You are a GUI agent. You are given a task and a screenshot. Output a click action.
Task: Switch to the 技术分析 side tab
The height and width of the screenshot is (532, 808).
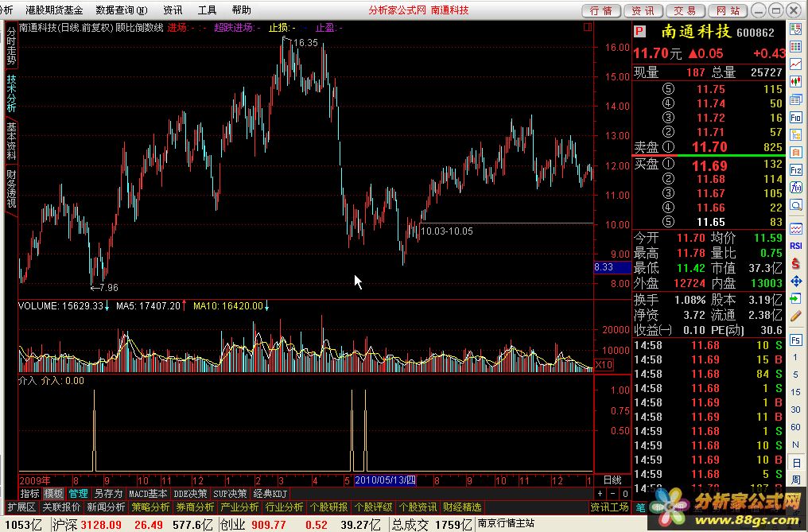11,93
